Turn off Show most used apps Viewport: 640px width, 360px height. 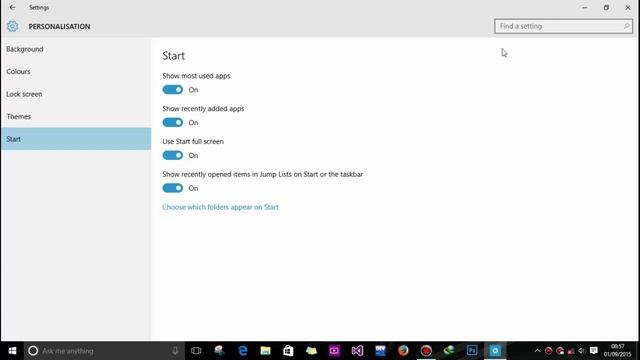pos(173,90)
